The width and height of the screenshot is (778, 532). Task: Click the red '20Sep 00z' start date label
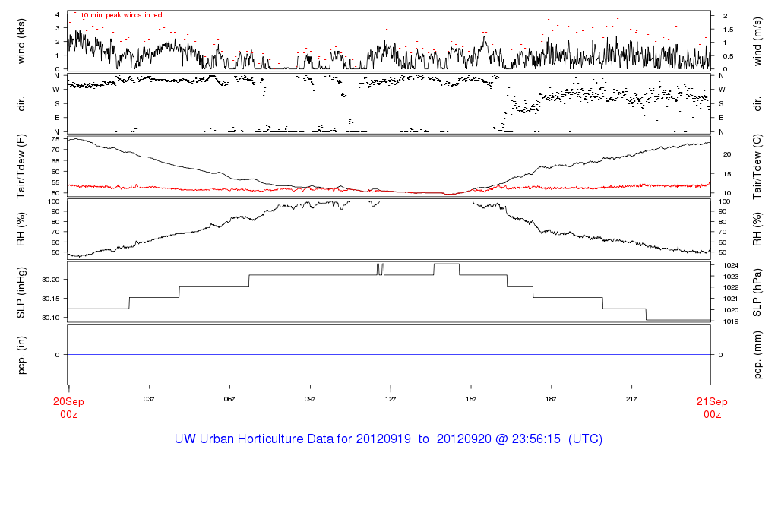(x=68, y=408)
